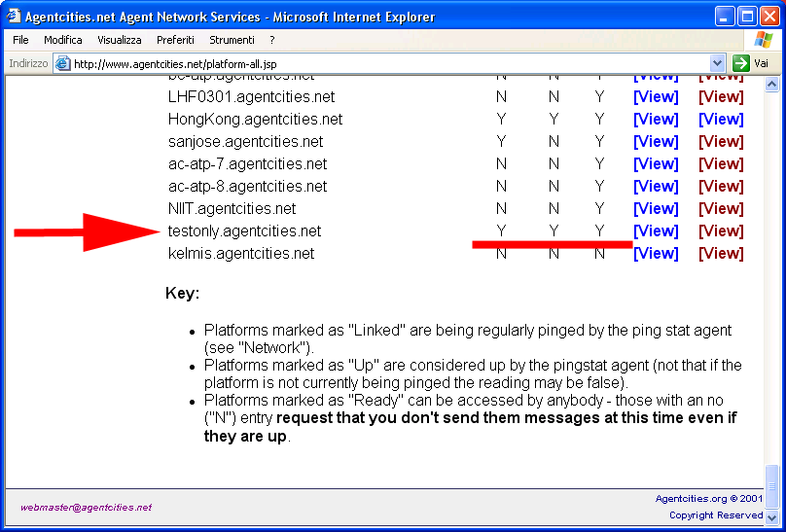Open the Visualizza menu
This screenshot has height=532, width=786.
click(120, 40)
